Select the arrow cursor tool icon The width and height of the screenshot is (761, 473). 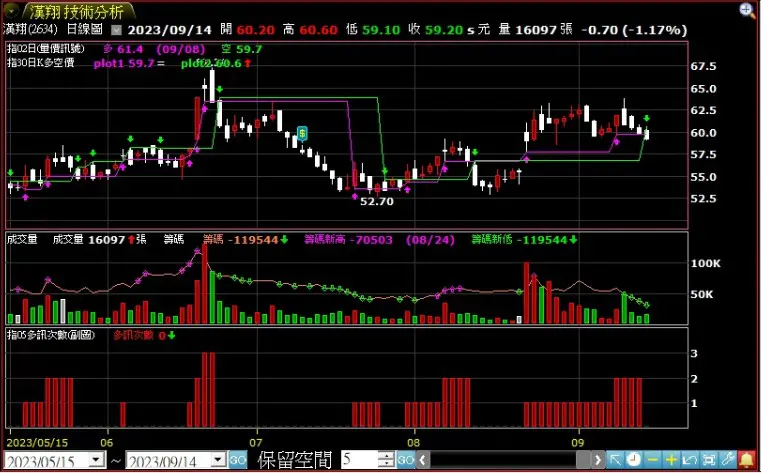coord(615,459)
